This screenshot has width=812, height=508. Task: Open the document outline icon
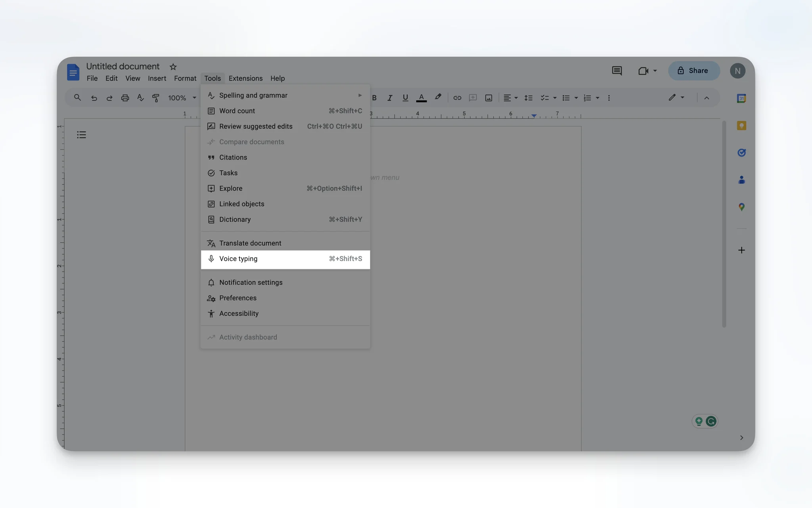(x=81, y=135)
